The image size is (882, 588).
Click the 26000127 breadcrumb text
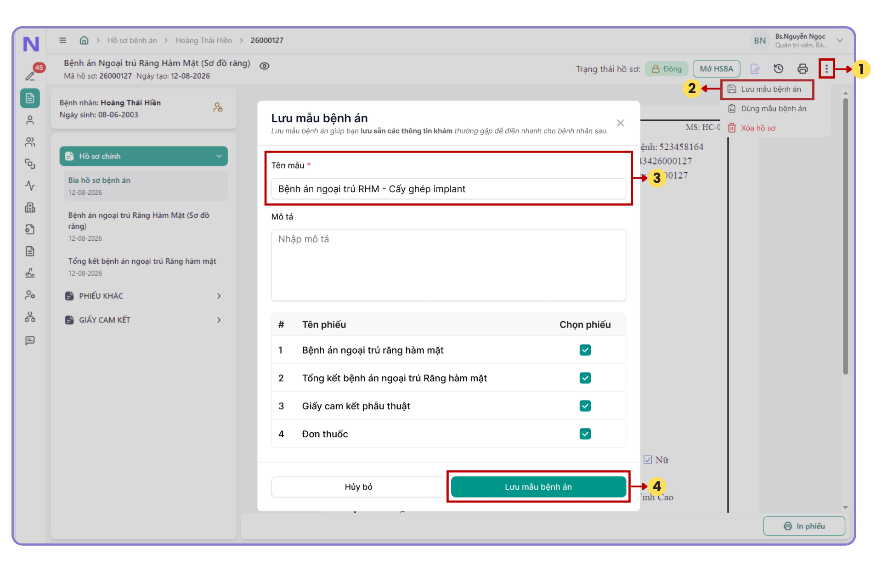pos(267,40)
